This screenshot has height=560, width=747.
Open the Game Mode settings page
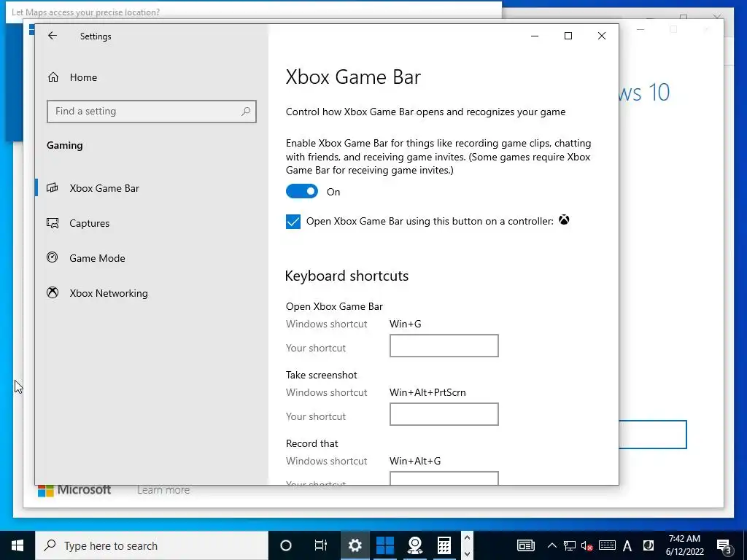(x=152, y=258)
